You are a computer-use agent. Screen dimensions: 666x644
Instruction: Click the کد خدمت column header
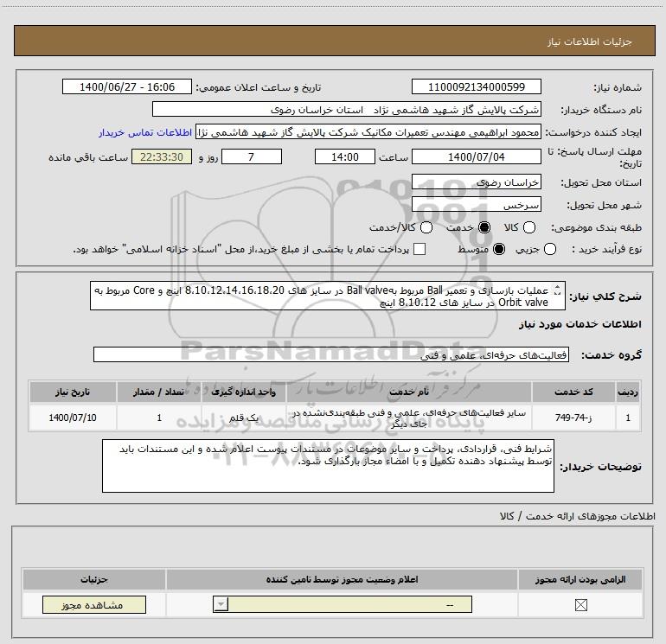coord(573,392)
